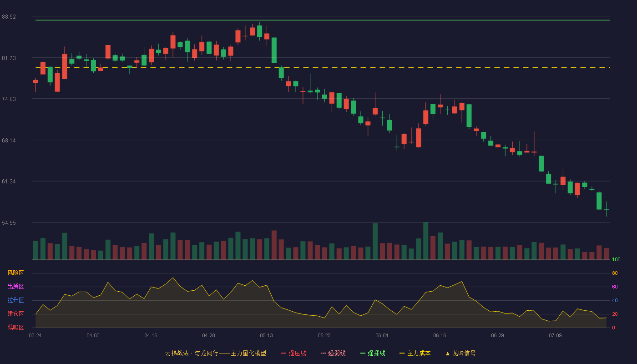
Task: Click the green 强撑线 line atop the chart
Action: tap(323, 20)
